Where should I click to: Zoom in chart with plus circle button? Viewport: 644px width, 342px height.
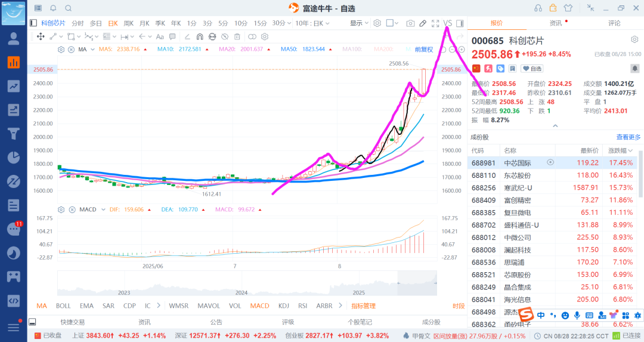click(462, 50)
